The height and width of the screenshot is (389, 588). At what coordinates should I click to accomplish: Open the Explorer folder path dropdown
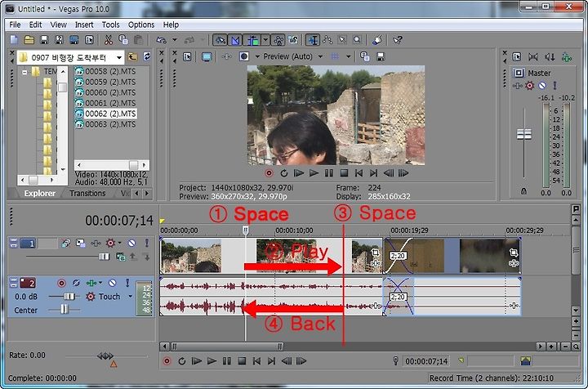pyautogui.click(x=119, y=58)
